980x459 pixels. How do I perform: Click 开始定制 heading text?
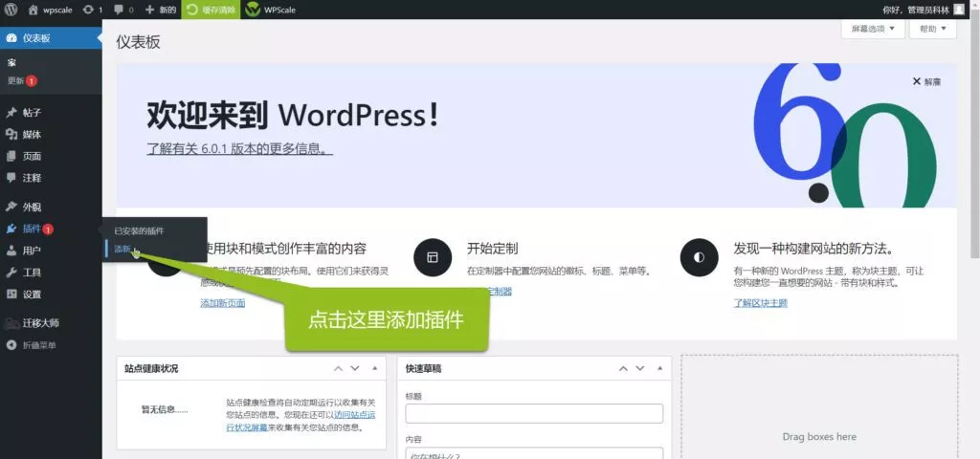coord(493,249)
